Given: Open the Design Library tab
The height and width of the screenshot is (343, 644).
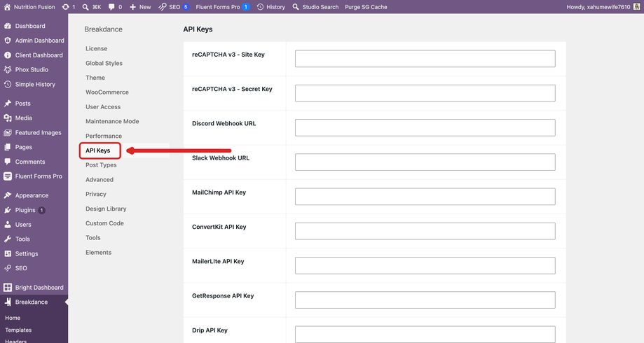Looking at the screenshot, I should [x=106, y=209].
